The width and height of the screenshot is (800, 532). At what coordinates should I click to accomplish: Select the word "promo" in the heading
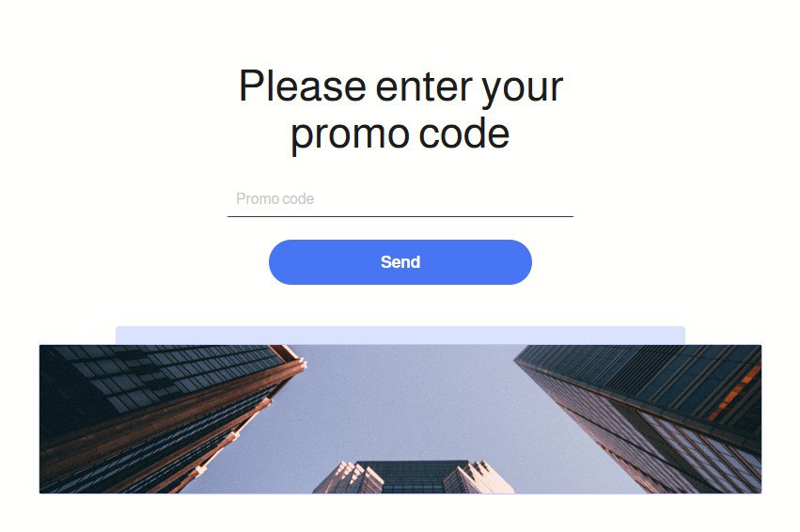tap(350, 136)
